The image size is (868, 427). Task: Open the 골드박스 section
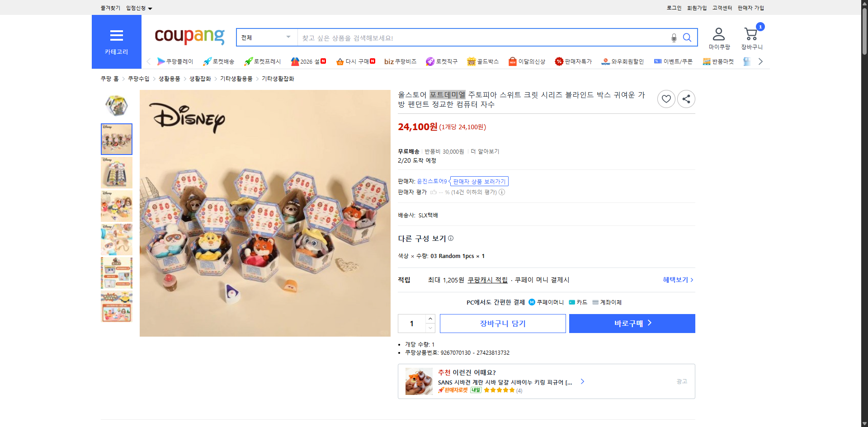483,61
